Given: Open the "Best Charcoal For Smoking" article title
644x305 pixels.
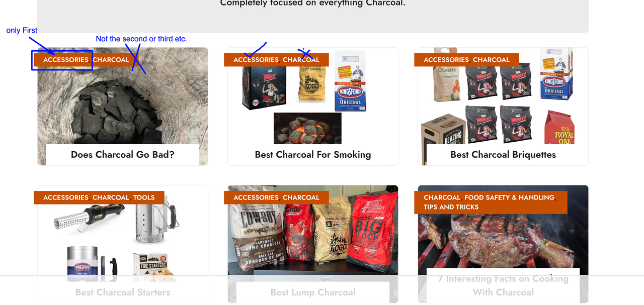Looking at the screenshot, I should point(313,155).
